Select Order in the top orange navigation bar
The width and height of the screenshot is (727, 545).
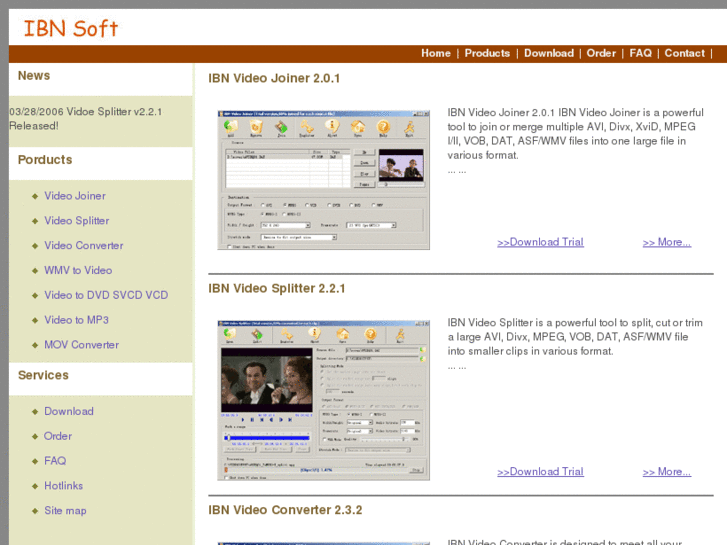601,53
